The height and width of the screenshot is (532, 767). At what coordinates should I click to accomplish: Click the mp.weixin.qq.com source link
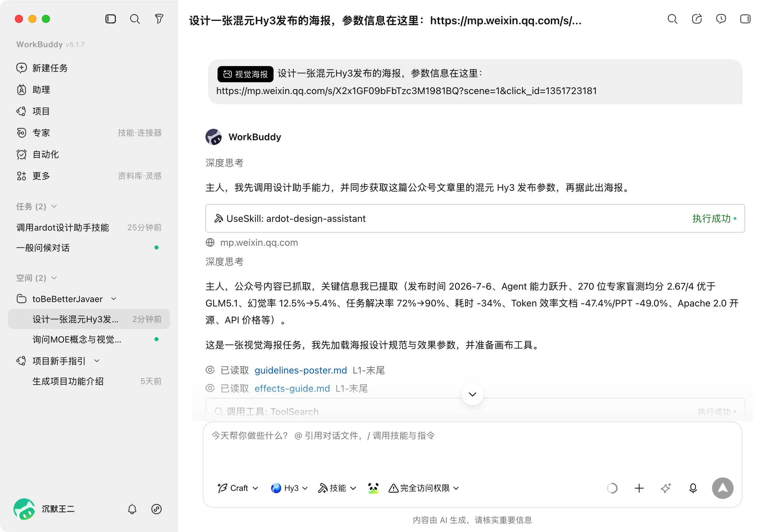coord(259,243)
